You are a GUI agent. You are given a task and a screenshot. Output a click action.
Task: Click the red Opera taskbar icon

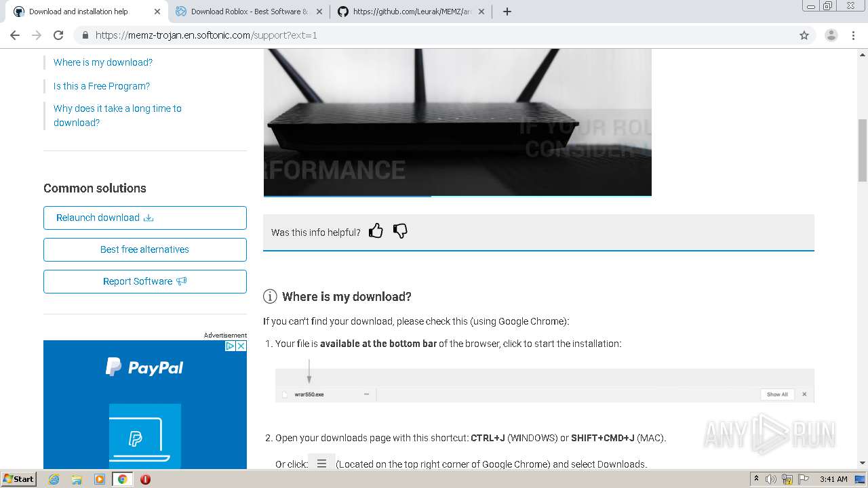145,479
